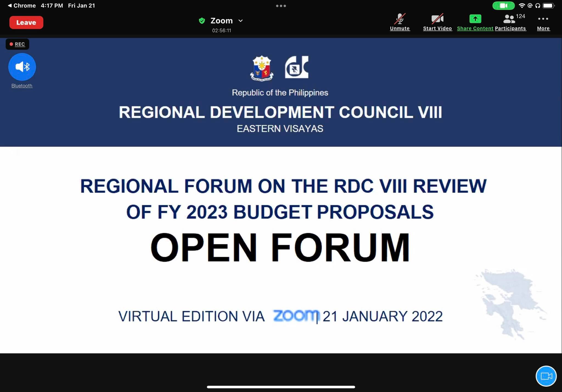Open Share Content
Viewport: 562px width, 392px height.
475,22
